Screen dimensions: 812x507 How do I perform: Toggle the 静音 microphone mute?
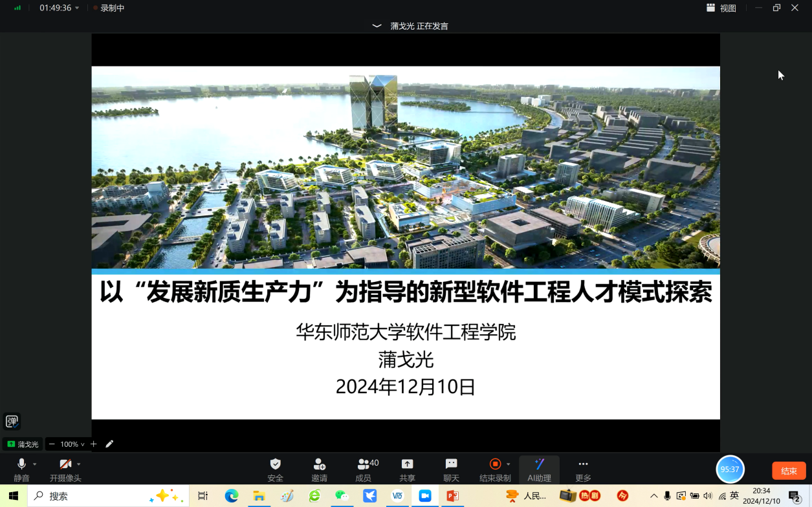click(21, 469)
